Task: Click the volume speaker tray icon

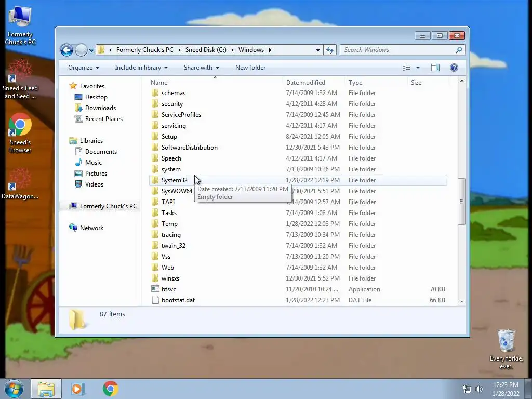Action: [479, 389]
